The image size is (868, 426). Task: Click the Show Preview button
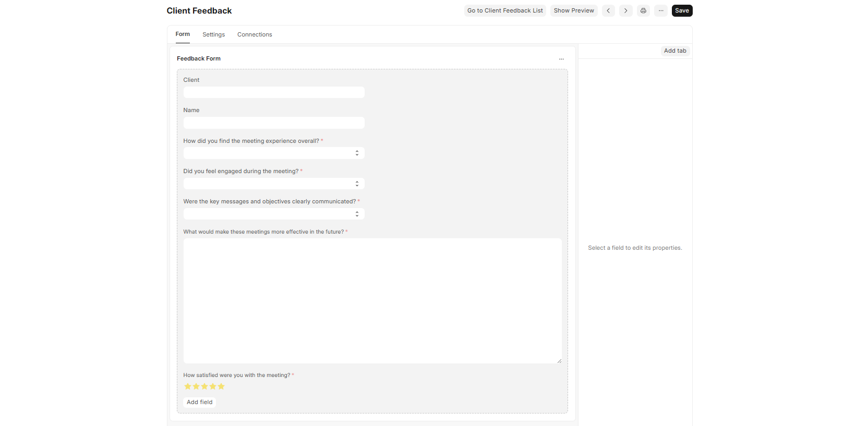click(574, 10)
